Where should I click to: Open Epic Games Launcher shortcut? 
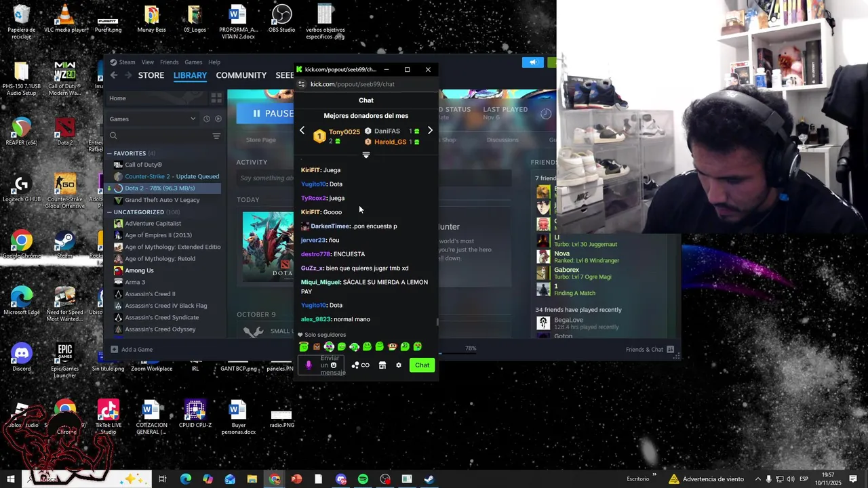(x=65, y=361)
